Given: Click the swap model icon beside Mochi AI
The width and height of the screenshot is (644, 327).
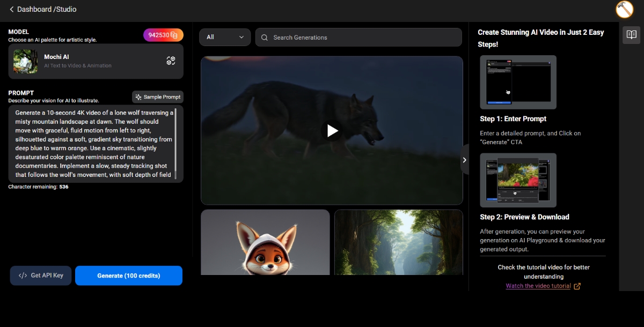Looking at the screenshot, I should coord(171,61).
